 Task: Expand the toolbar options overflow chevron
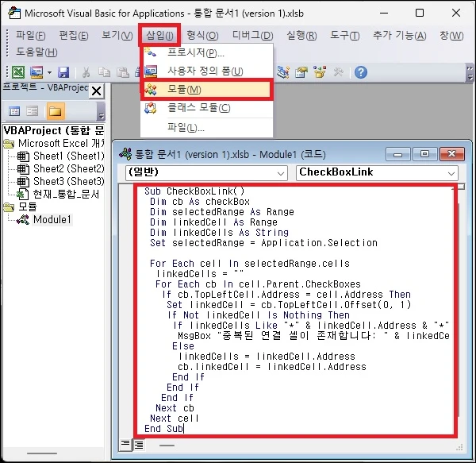coord(470,73)
